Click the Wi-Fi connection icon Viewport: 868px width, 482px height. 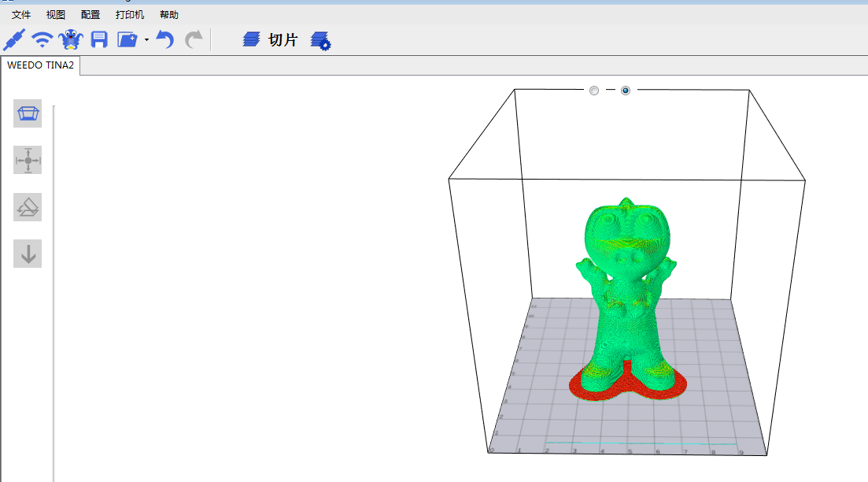point(42,39)
